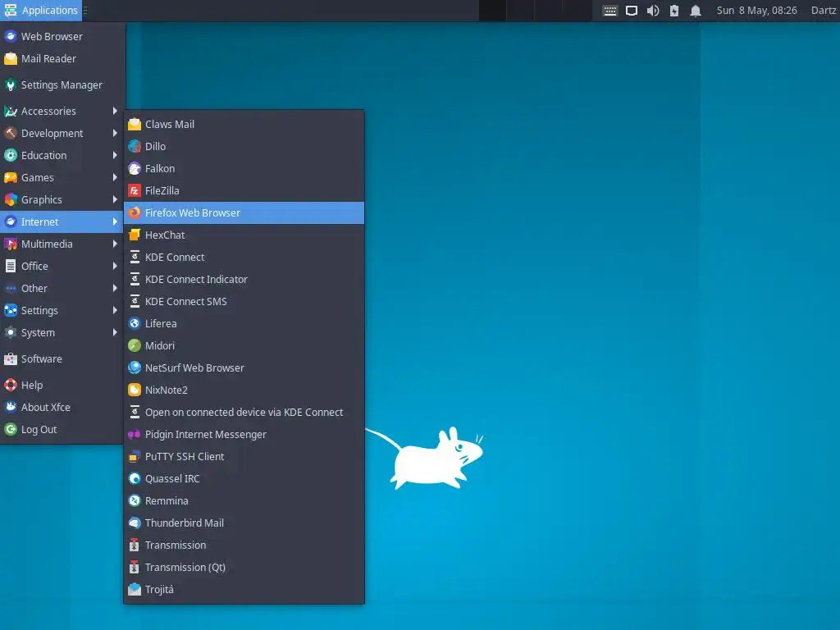Click the Claws Mail icon
Screen dimensions: 840x630
(x=135, y=125)
